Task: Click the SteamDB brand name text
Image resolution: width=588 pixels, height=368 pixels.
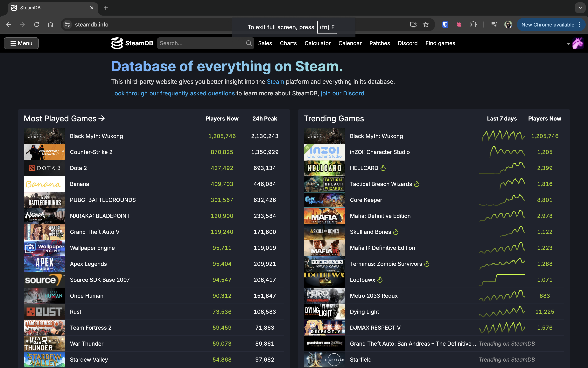Action: click(139, 43)
